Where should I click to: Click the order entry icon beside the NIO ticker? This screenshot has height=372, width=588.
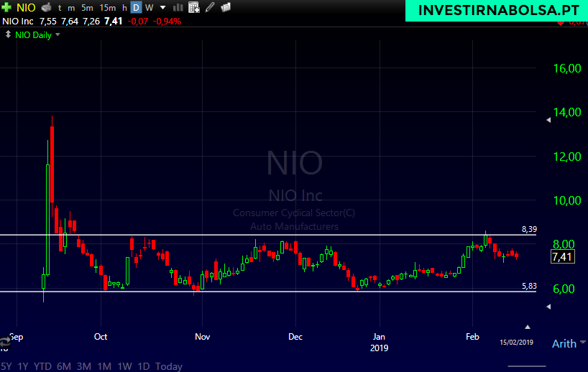[x=46, y=7]
